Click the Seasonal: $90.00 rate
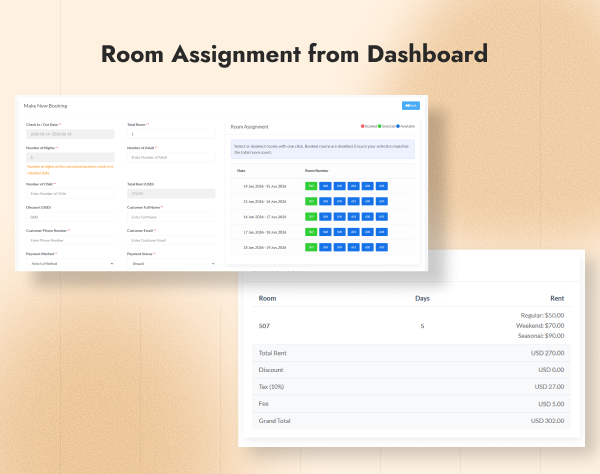Image resolution: width=600 pixels, height=474 pixels. (x=541, y=336)
